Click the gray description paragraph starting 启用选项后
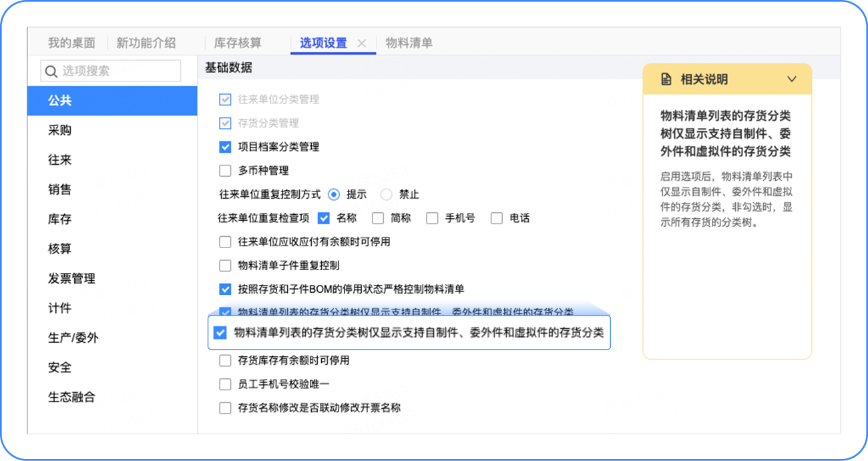The width and height of the screenshot is (868, 461). point(726,199)
